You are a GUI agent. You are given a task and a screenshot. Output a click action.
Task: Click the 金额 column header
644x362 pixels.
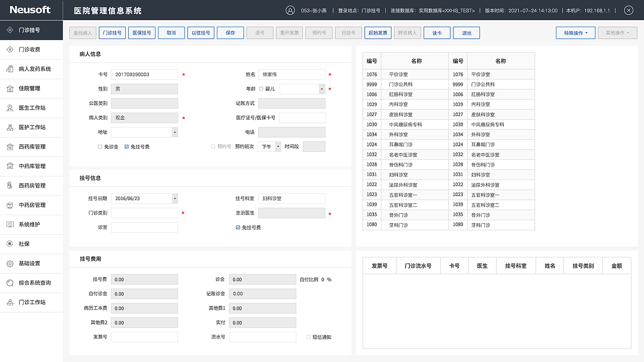617,265
